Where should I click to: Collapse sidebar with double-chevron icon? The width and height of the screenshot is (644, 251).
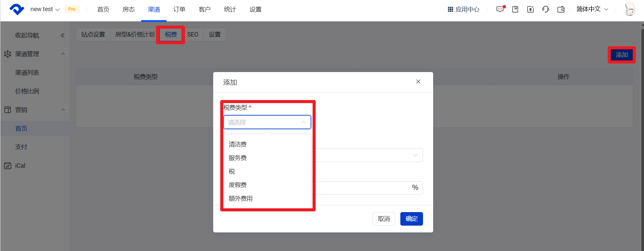(x=62, y=36)
